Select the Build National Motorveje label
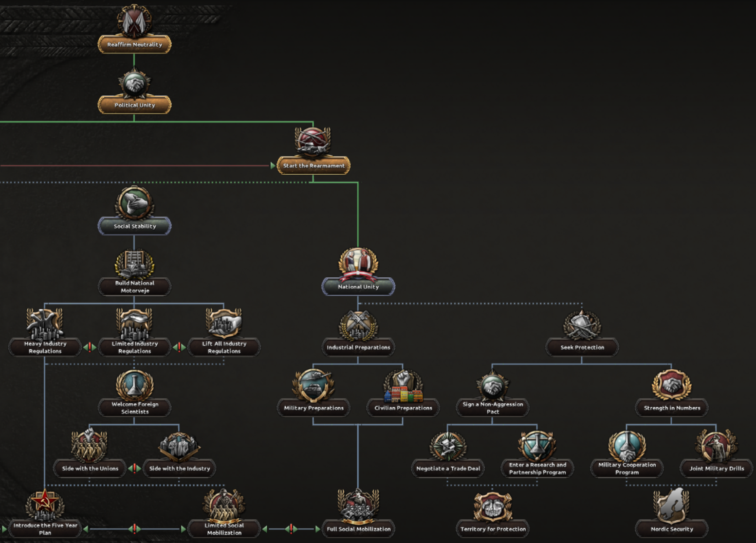The width and height of the screenshot is (756, 543). (134, 287)
